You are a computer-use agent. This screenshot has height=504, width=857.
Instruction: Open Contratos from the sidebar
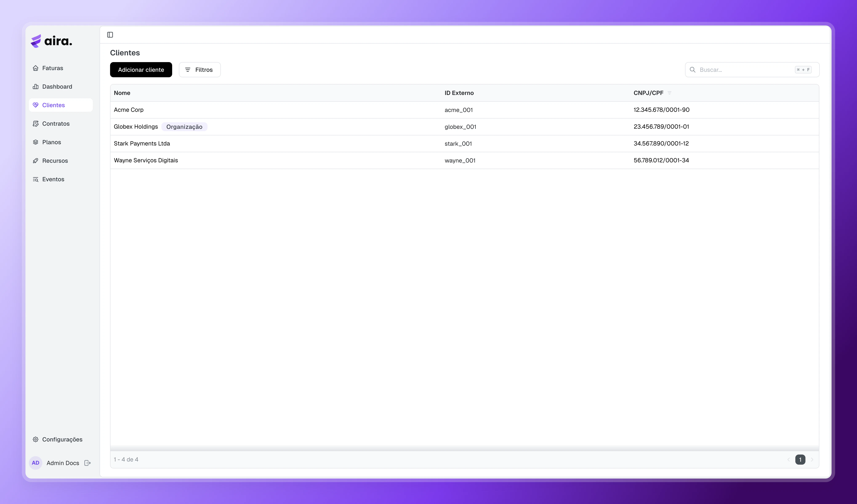[x=55, y=123]
